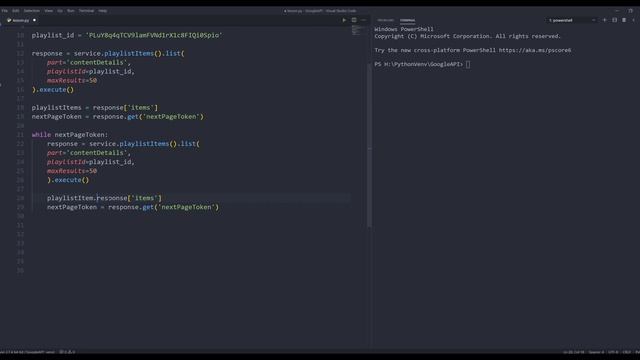This screenshot has width=640, height=360.
Task: Open the Go menu
Action: click(x=60, y=11)
